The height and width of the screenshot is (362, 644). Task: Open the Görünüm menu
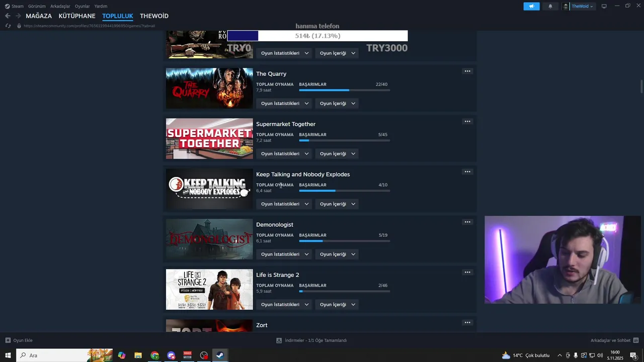(37, 6)
